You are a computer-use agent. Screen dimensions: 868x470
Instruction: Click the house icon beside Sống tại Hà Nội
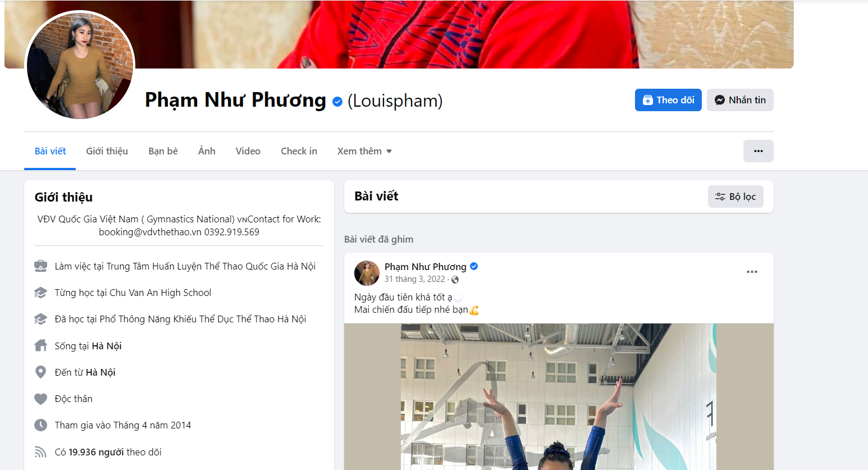pyautogui.click(x=40, y=345)
